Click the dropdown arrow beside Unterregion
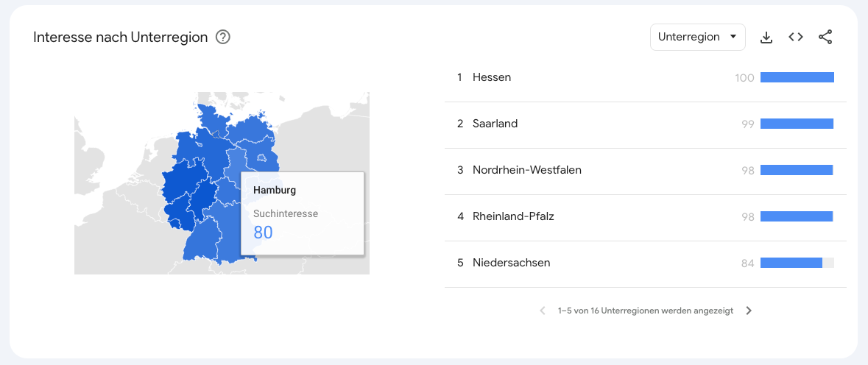Viewport: 868px width, 365px height. [733, 37]
